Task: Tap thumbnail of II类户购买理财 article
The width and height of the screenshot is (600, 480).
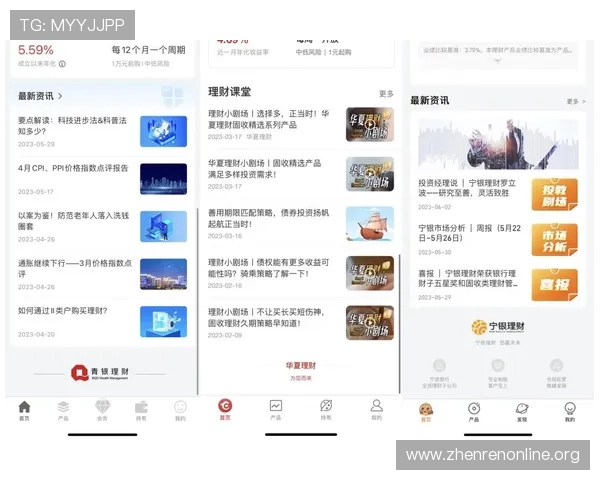Action: coord(163,322)
